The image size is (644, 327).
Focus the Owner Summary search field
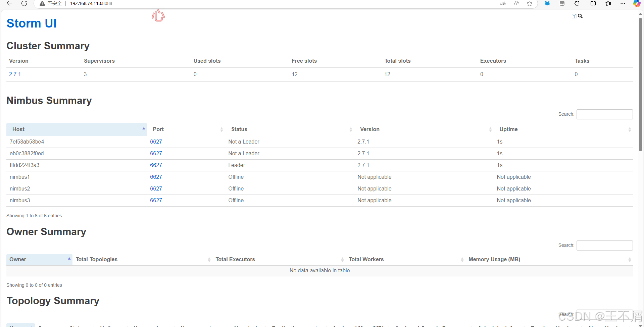604,246
